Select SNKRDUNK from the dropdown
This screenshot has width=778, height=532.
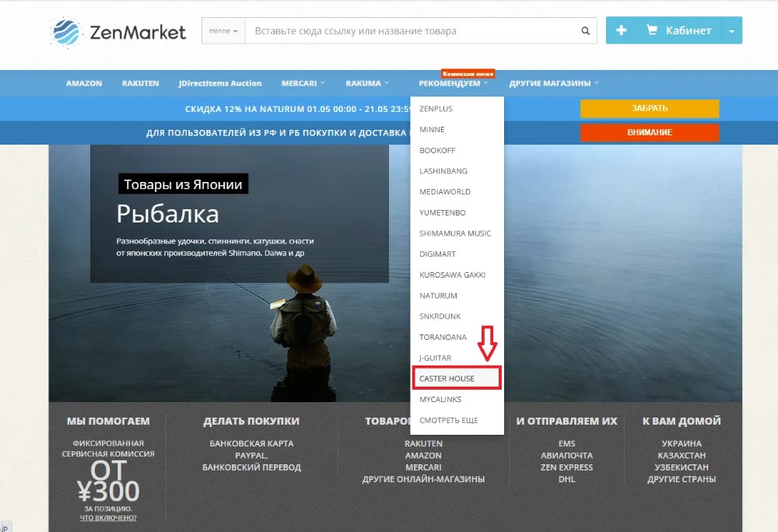click(457, 317)
